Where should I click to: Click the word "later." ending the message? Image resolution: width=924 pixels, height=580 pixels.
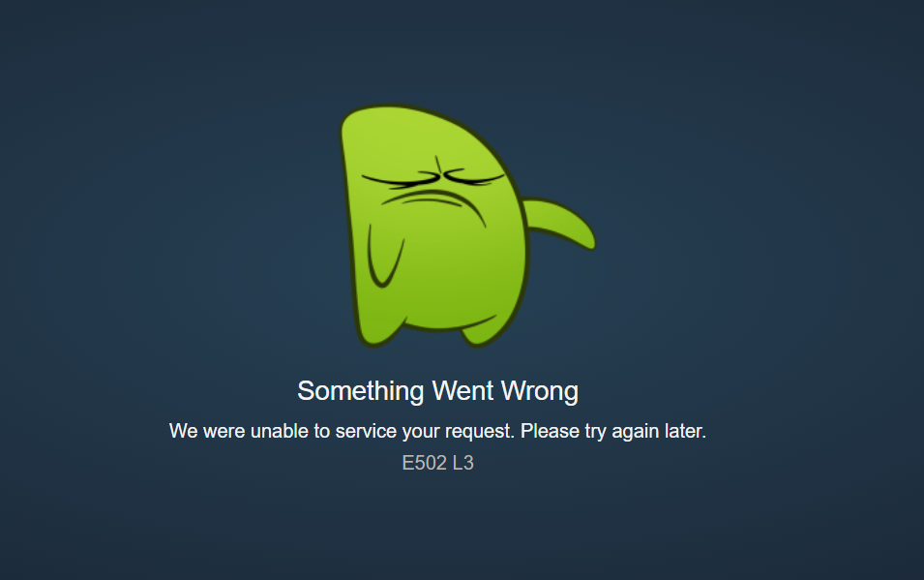(x=685, y=431)
